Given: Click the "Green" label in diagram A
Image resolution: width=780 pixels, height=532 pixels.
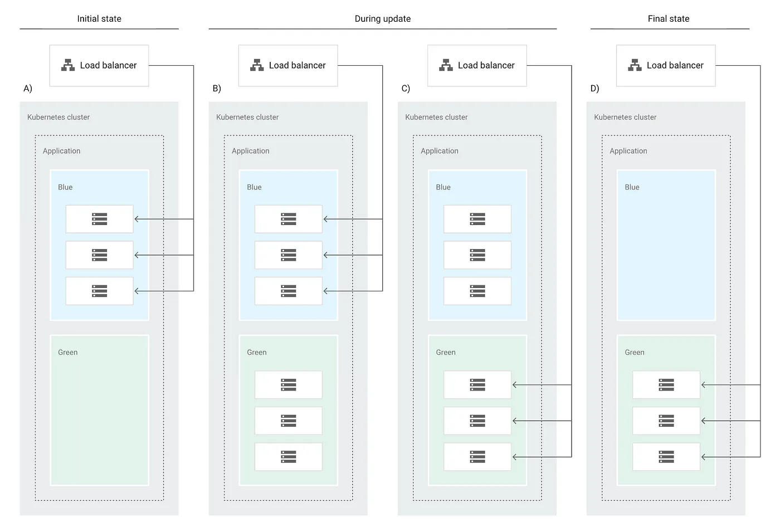Looking at the screenshot, I should click(x=68, y=352).
